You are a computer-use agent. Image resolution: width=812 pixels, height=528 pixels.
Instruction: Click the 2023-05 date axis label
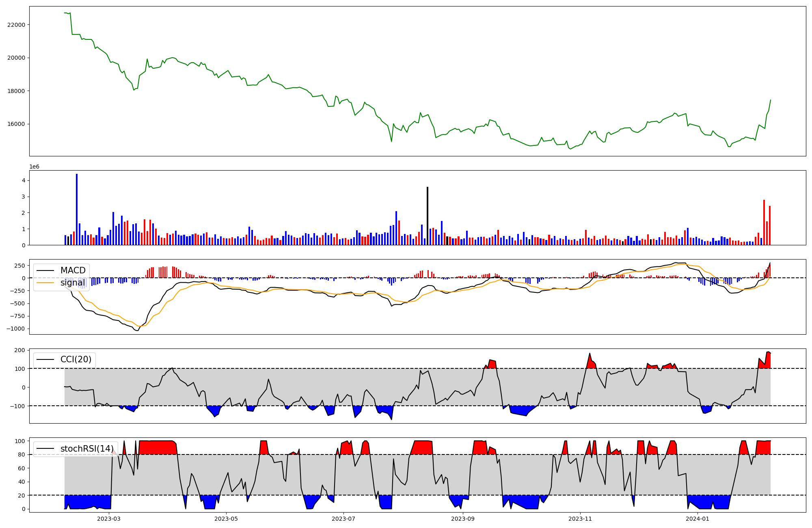click(226, 519)
